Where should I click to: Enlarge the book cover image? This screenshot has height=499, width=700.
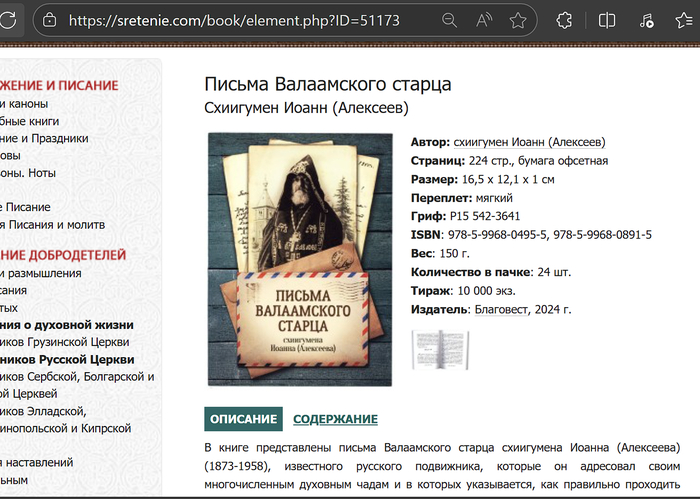(300, 258)
